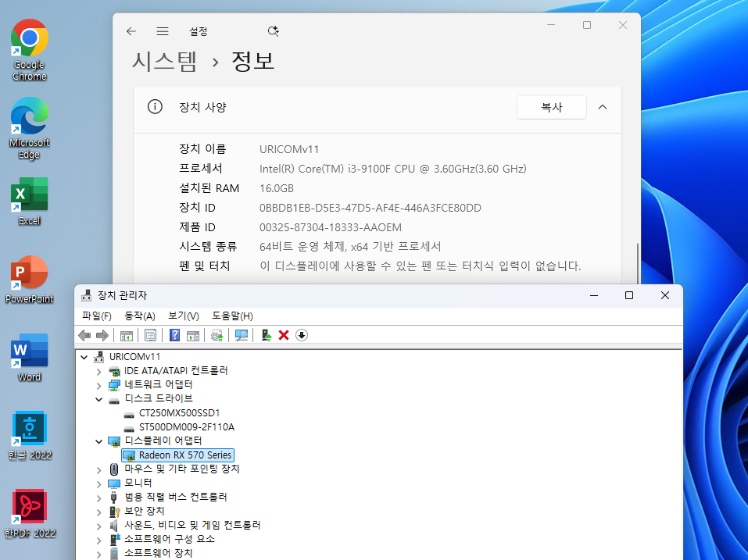Expand 네트워크 어댑터 node

pyautogui.click(x=98, y=385)
